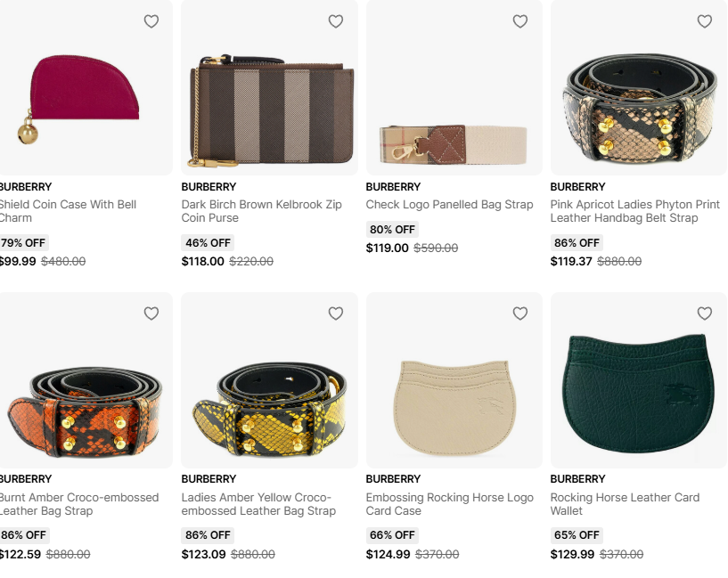Open Embossing Rocking Horse Logo Card Case link
Image resolution: width=728 pixels, height=578 pixels.
tap(449, 504)
